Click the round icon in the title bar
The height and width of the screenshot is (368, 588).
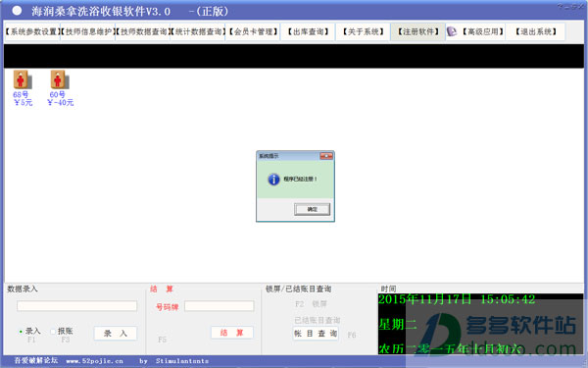[17, 11]
